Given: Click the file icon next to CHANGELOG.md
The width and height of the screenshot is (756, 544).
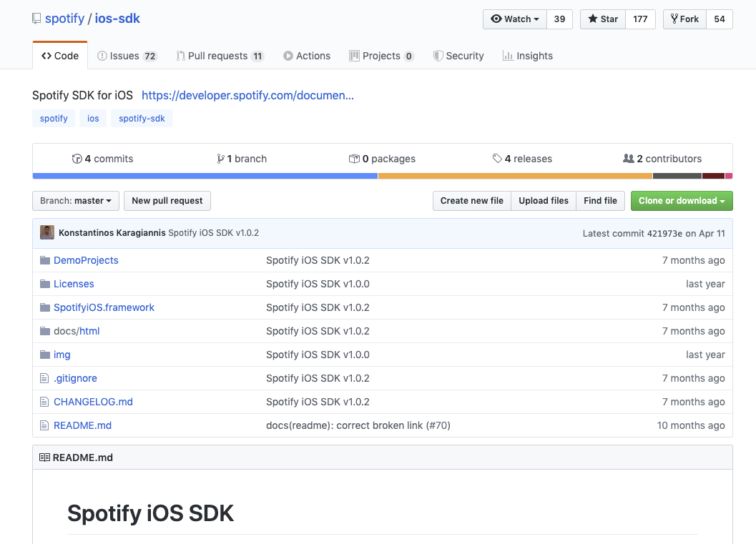Looking at the screenshot, I should tap(44, 402).
